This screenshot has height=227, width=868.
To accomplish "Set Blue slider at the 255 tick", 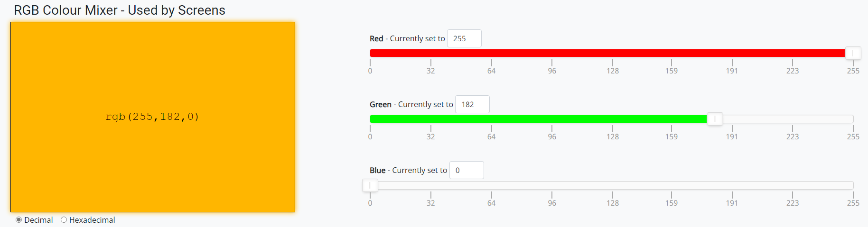I will click(853, 185).
